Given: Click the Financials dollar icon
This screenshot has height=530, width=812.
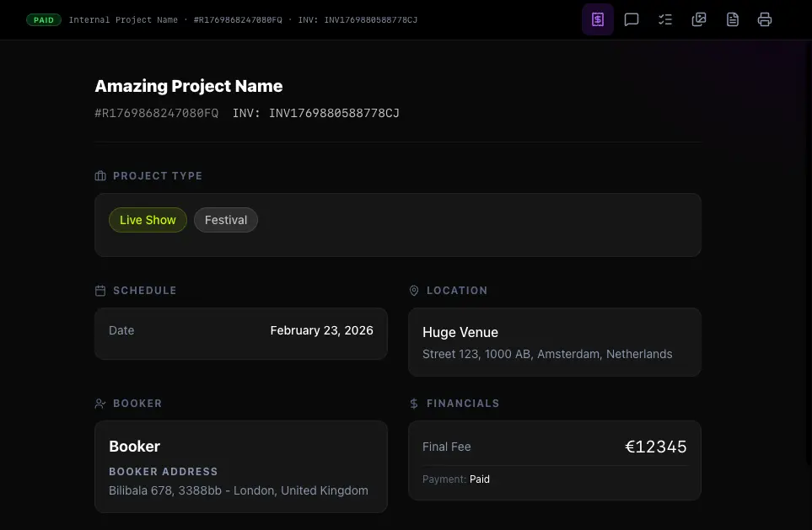Looking at the screenshot, I should (414, 404).
